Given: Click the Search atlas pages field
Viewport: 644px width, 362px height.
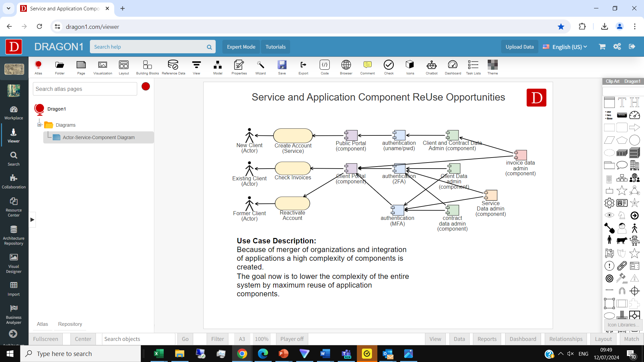Looking at the screenshot, I should tap(85, 89).
